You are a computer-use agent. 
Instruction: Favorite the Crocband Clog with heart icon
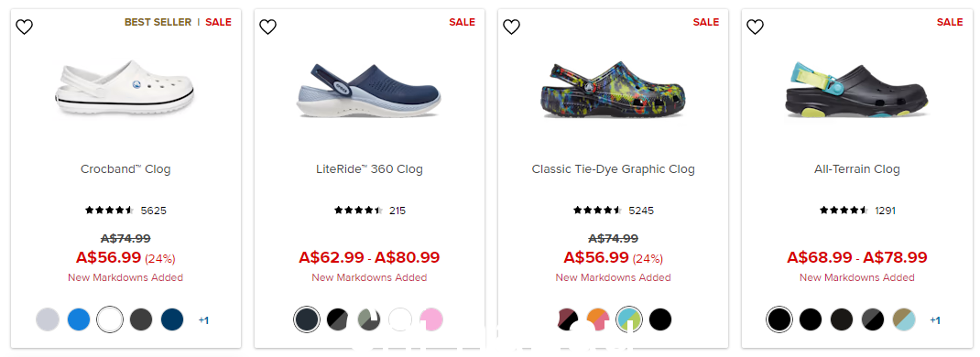click(x=25, y=27)
